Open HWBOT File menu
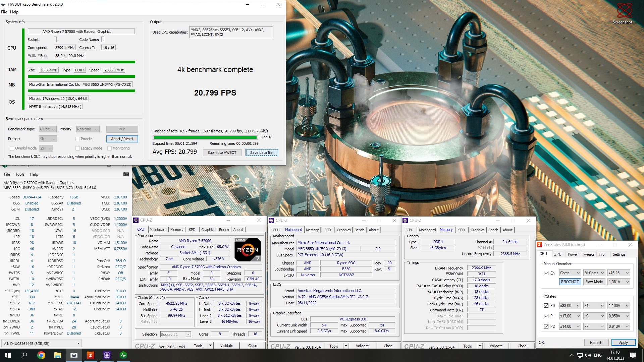Image resolution: width=644 pixels, height=362 pixels. coord(4,12)
